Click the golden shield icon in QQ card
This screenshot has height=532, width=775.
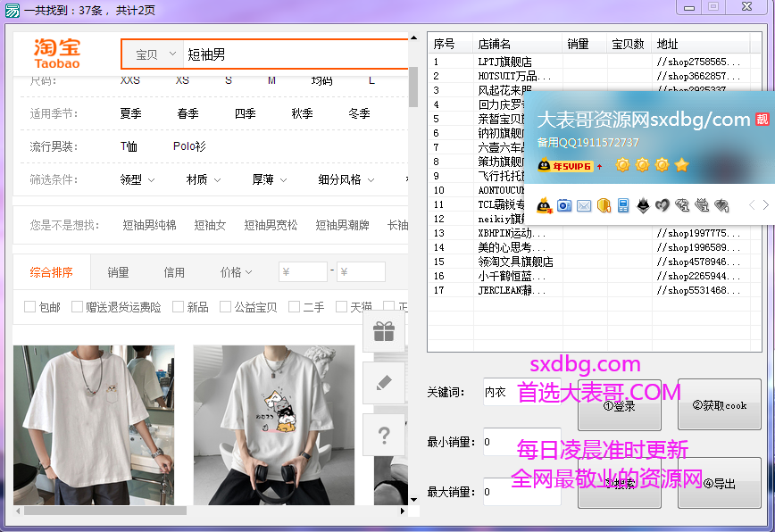pyautogui.click(x=604, y=205)
